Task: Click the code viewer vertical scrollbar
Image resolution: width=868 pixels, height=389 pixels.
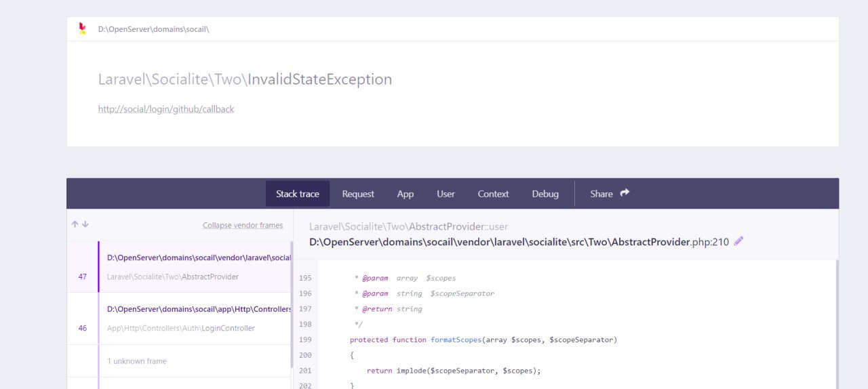Action: point(837,324)
